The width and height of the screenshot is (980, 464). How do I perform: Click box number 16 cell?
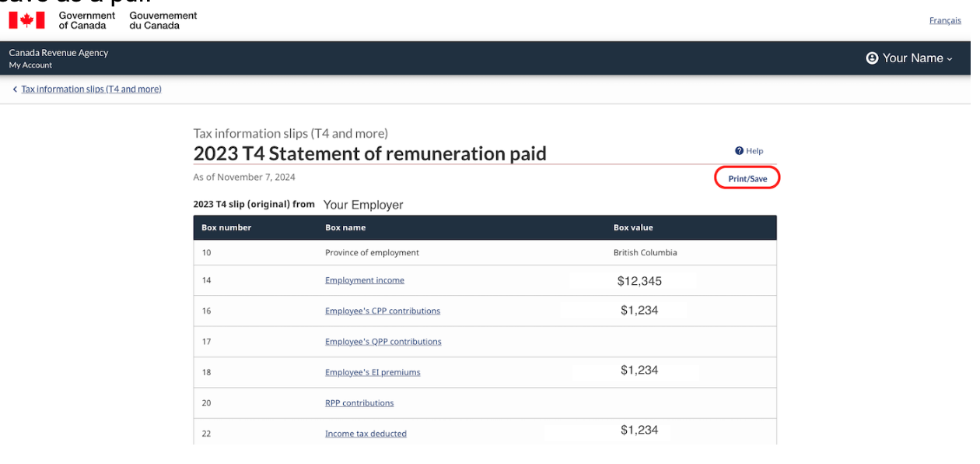206,311
